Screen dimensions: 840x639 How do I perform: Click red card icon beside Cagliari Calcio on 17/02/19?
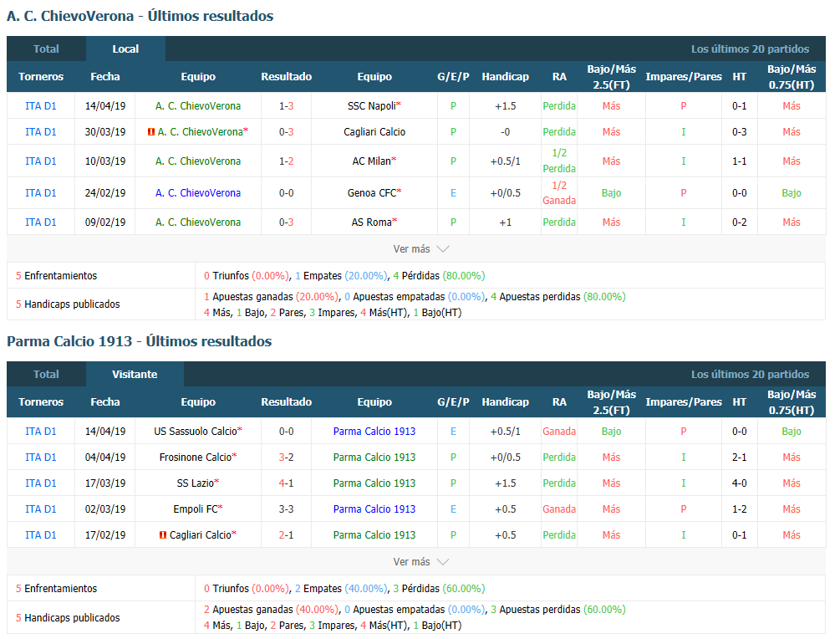coord(163,535)
